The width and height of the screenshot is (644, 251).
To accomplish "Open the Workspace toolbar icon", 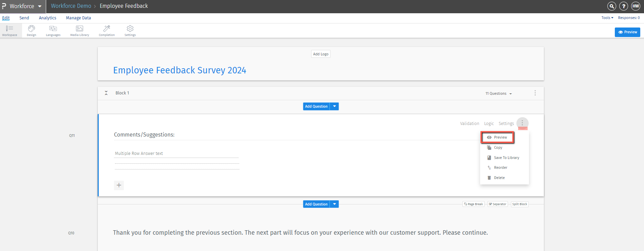I will 10,31.
